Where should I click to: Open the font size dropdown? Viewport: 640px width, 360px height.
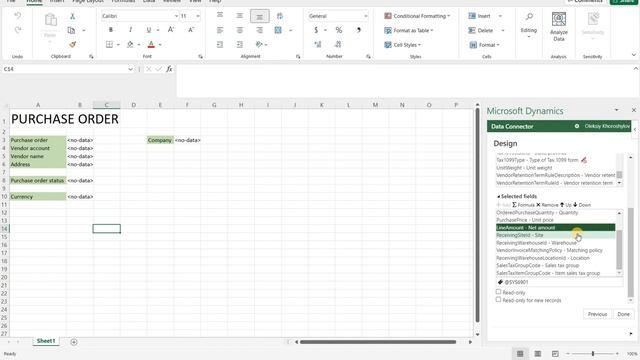click(198, 16)
